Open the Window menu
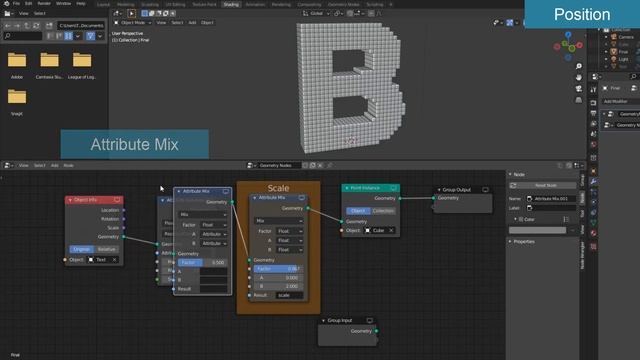 tap(63, 3)
